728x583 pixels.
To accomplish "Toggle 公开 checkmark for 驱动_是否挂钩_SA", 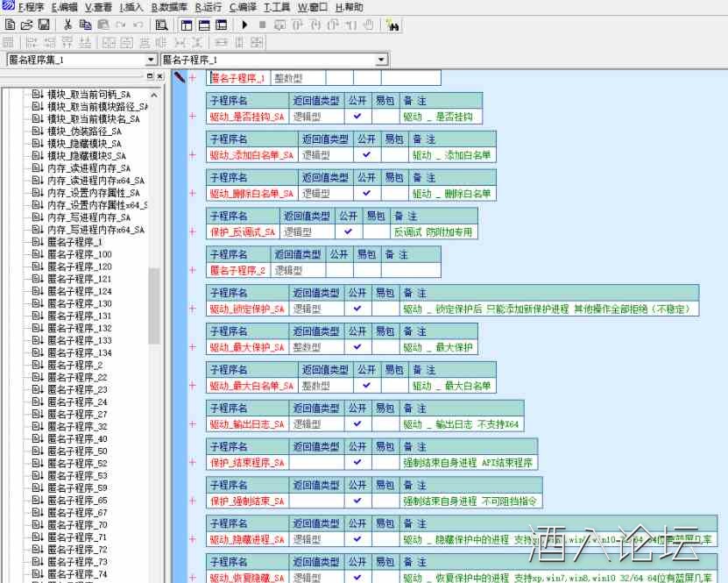I will tap(357, 117).
